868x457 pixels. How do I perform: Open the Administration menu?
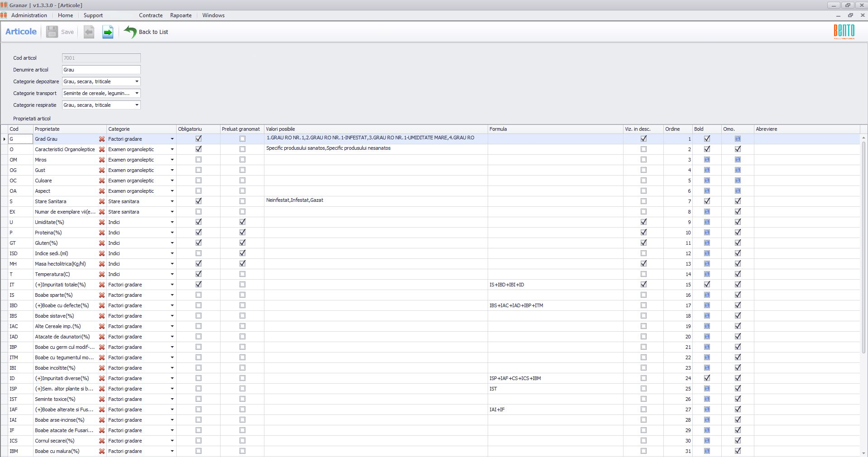29,15
